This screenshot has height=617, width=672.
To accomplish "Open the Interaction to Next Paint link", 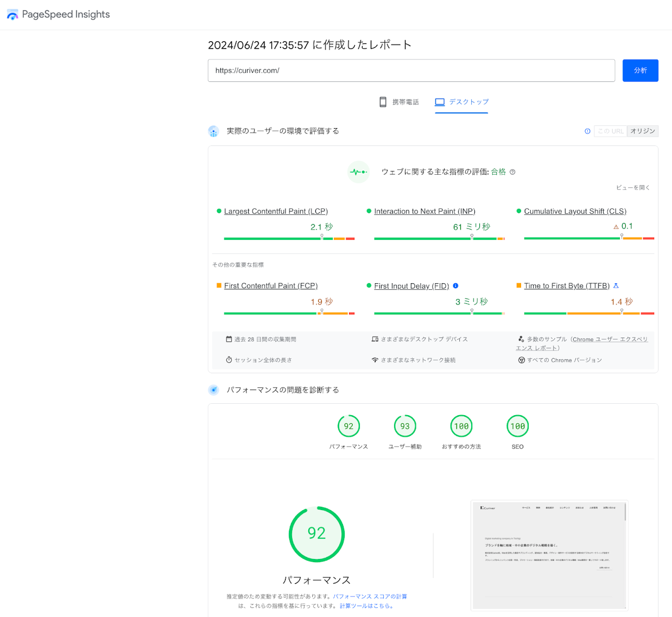I will tap(424, 211).
